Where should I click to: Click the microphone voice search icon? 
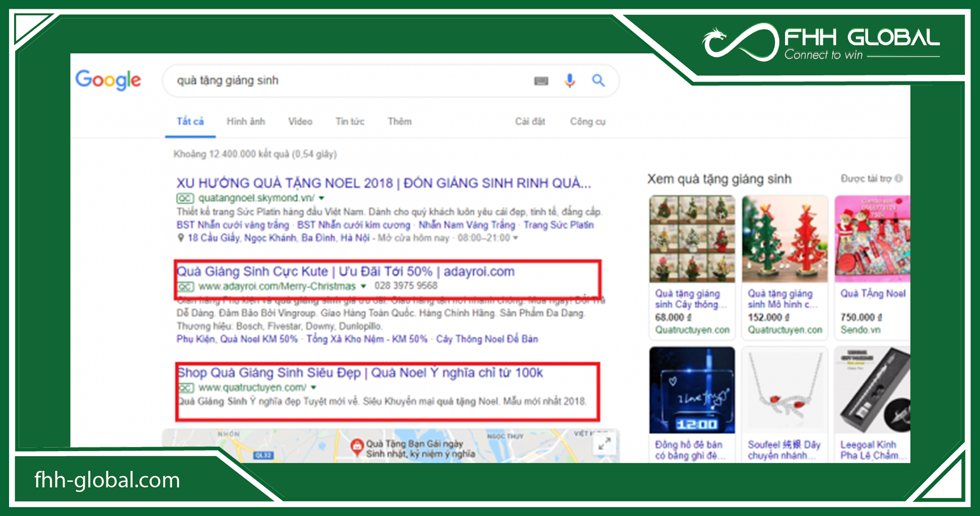click(x=569, y=81)
